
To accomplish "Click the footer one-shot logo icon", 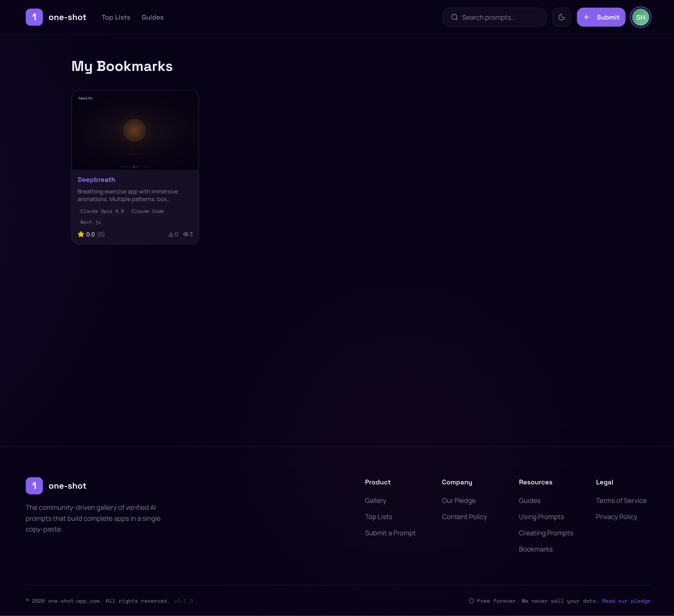I will pyautogui.click(x=34, y=486).
